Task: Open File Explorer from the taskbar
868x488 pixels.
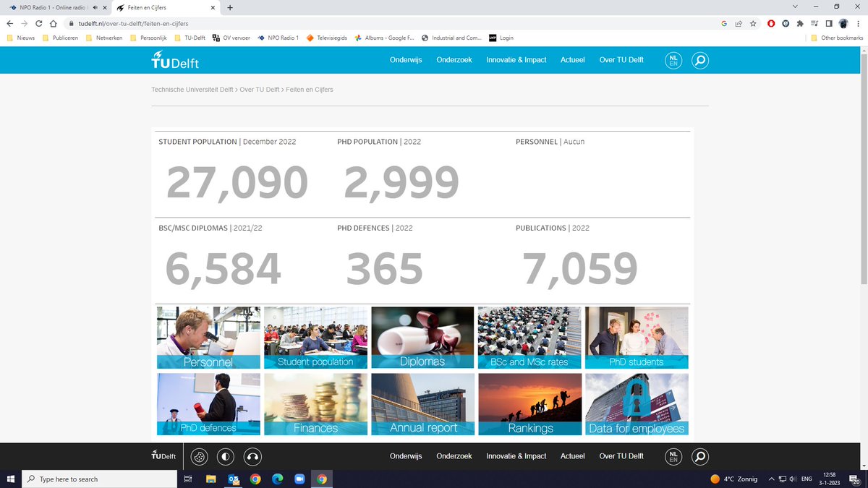Action: pos(211,479)
